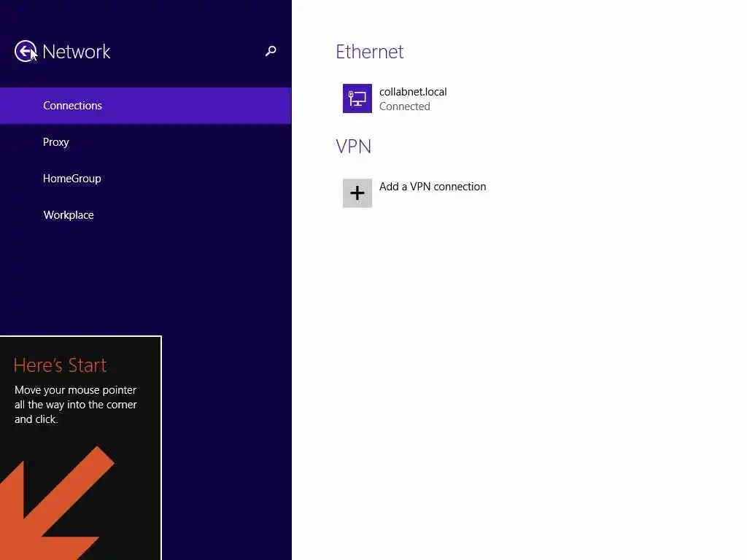Click the Ethernet section heading
The height and width of the screenshot is (560, 747).
tap(370, 52)
